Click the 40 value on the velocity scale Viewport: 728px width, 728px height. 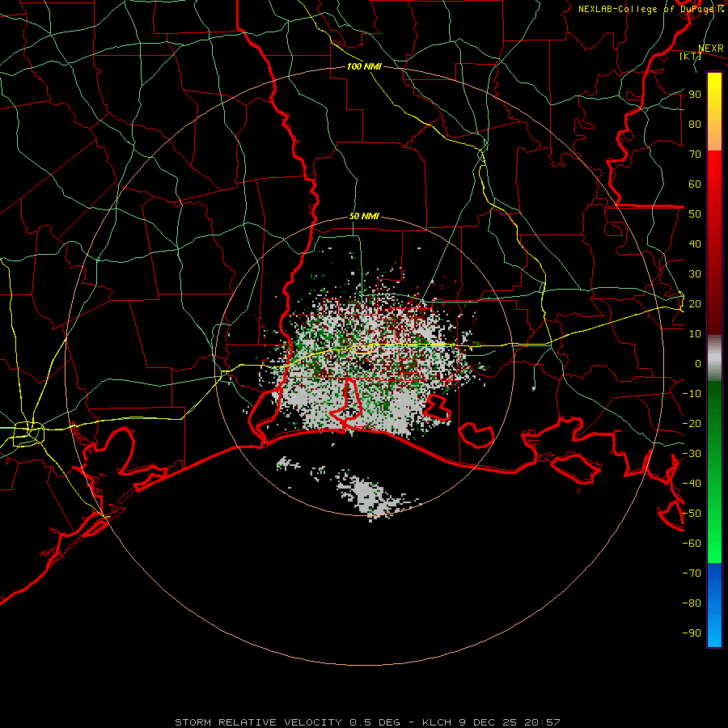point(695,244)
